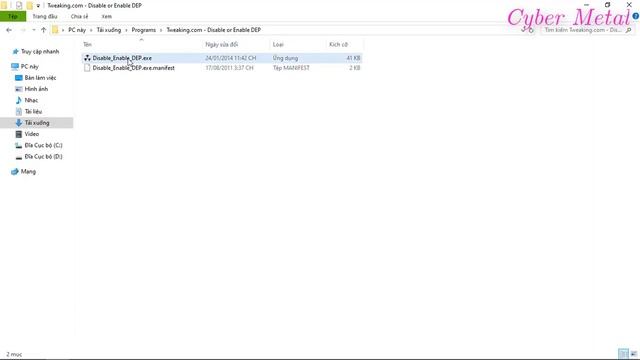The image size is (640, 360).
Task: Open the recent locations dropdown arrow
Action: 33,30
